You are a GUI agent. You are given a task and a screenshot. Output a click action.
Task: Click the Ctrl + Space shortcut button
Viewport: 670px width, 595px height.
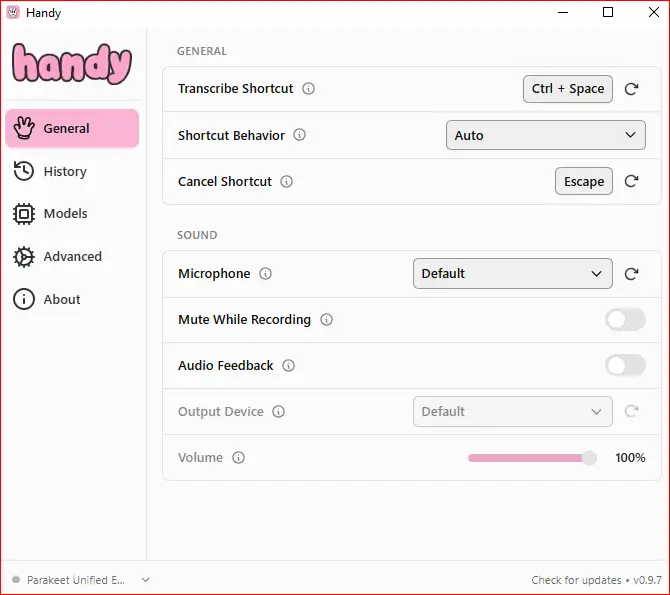click(x=567, y=89)
